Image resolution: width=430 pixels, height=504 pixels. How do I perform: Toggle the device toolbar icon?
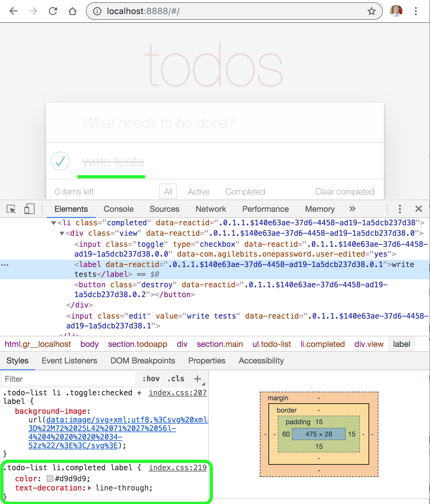[29, 209]
